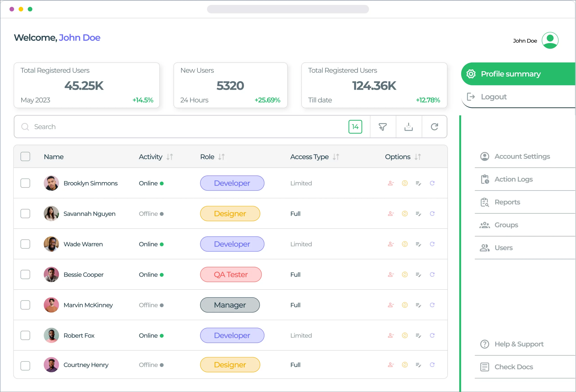This screenshot has height=392, width=576.
Task: Toggle checkbox for Wade Warren row
Action: (x=25, y=244)
